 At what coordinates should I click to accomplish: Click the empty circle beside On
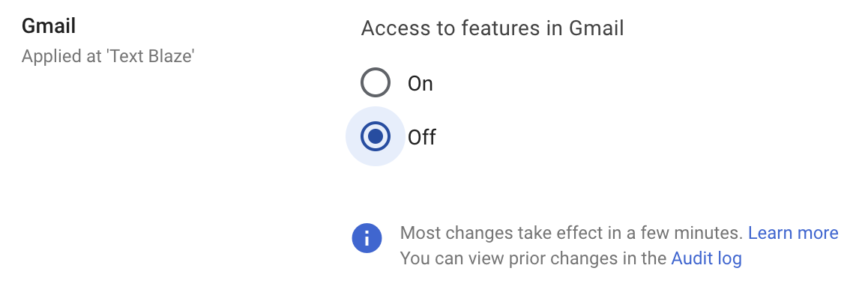click(x=376, y=82)
